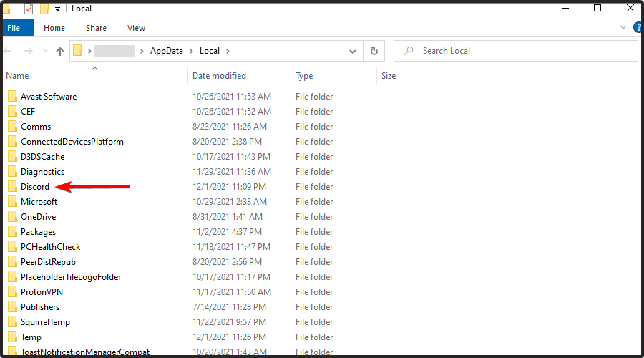644x358 pixels.
Task: Click the Publishers folder name
Action: [x=40, y=307]
